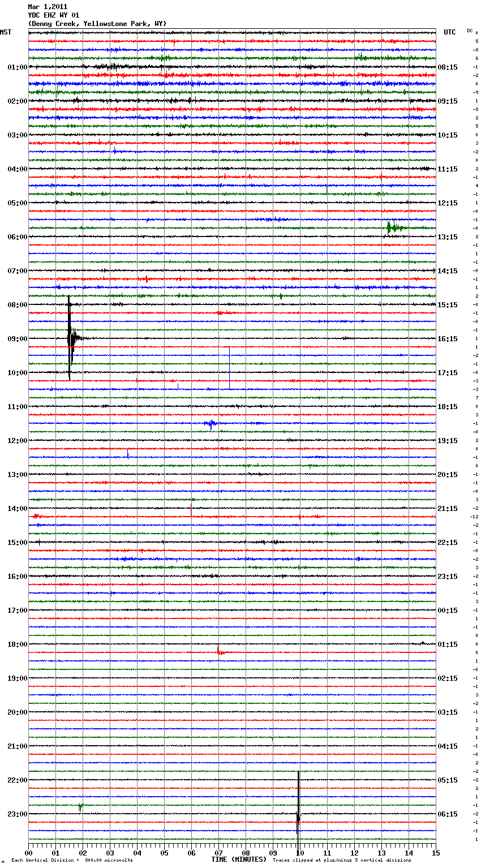Click the "DC" column header

470,31
